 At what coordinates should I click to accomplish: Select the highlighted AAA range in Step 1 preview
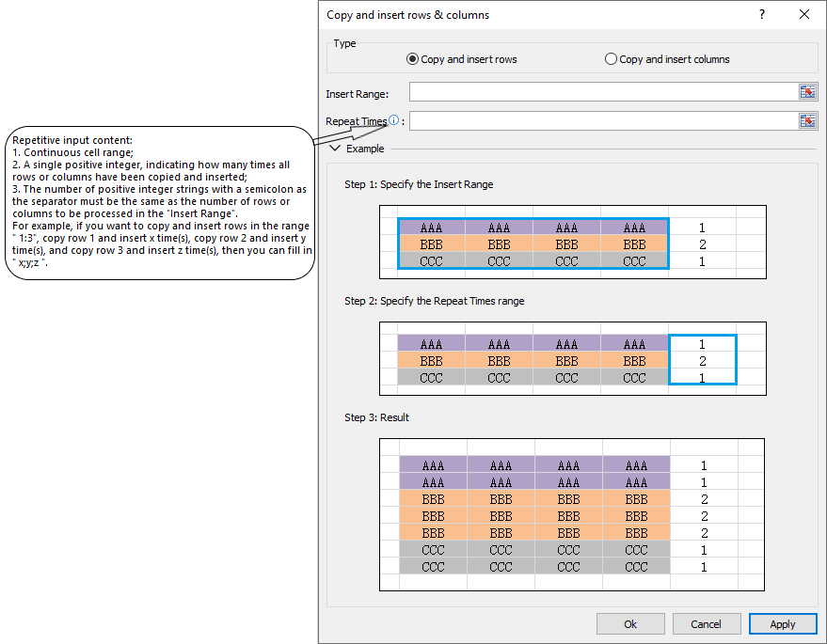[x=533, y=243]
